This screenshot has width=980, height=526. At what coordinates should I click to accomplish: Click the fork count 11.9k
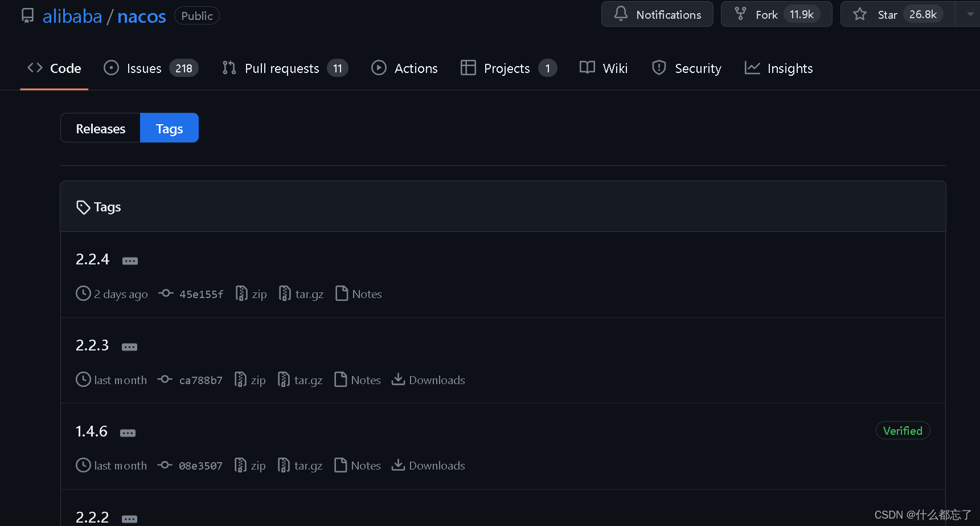[x=802, y=14]
